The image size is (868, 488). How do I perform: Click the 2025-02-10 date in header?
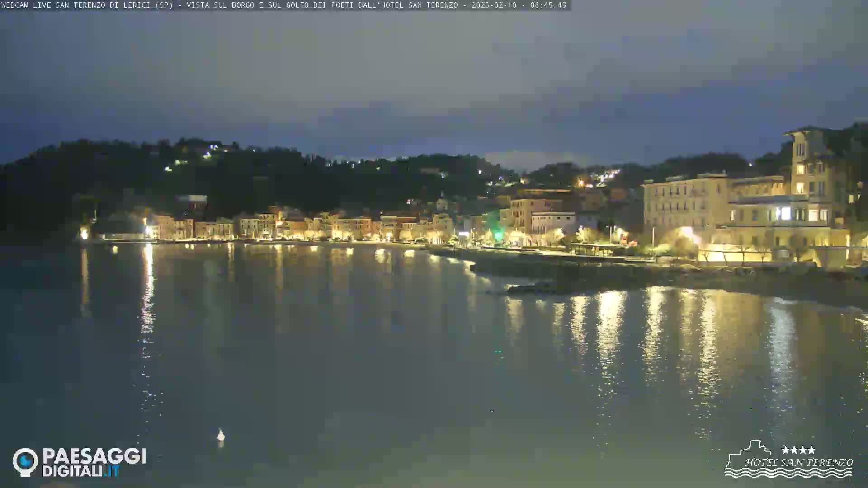tap(494, 5)
